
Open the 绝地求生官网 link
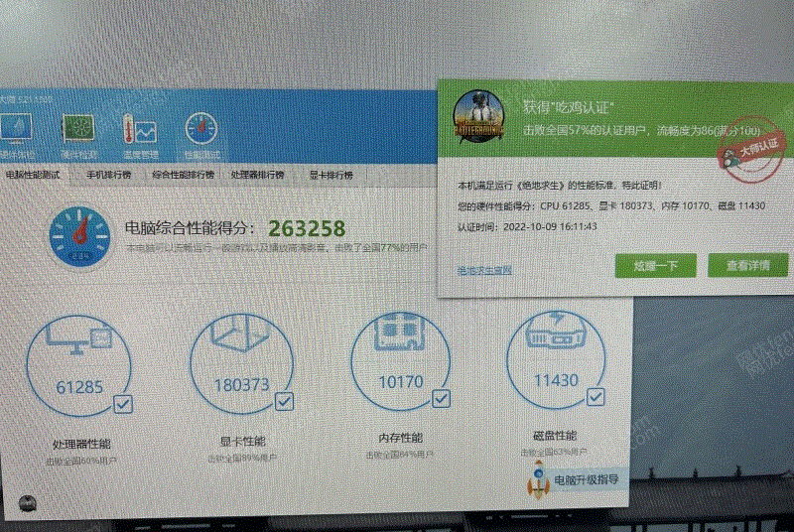484,270
